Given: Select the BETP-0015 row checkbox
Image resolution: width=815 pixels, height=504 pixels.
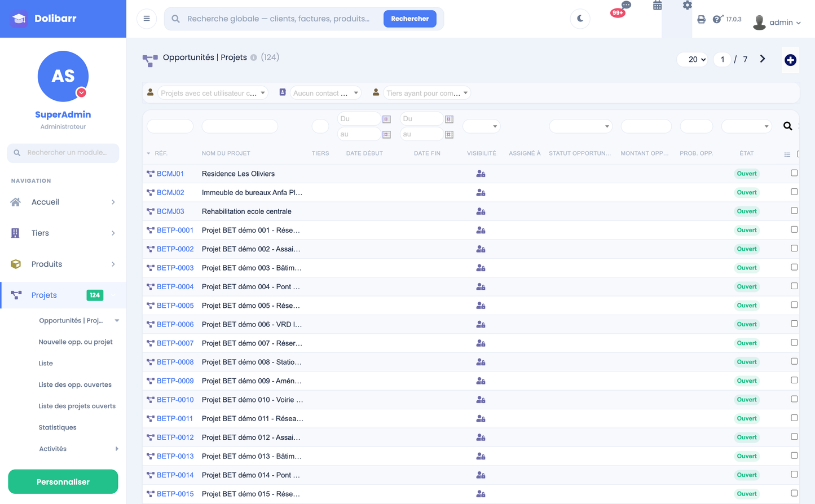Looking at the screenshot, I should (794, 493).
